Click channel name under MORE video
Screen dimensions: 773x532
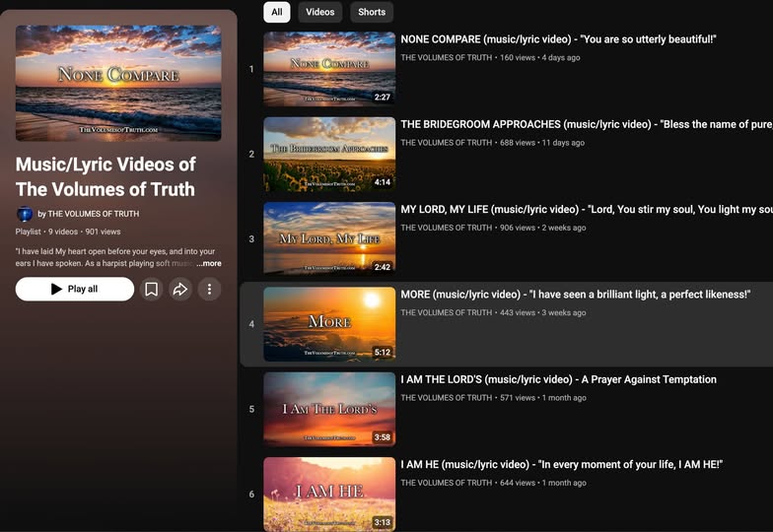[x=446, y=313]
